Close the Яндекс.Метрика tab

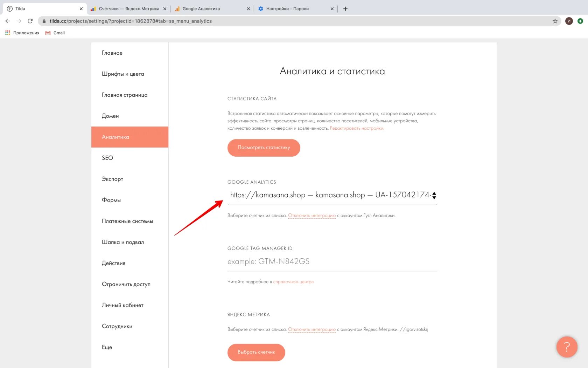coord(165,9)
